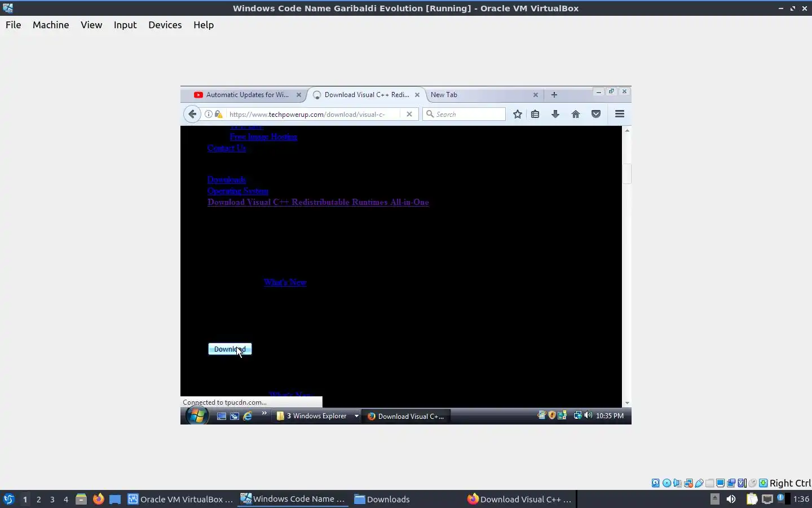
Task: Focus the Firefox Search box
Action: click(x=464, y=114)
